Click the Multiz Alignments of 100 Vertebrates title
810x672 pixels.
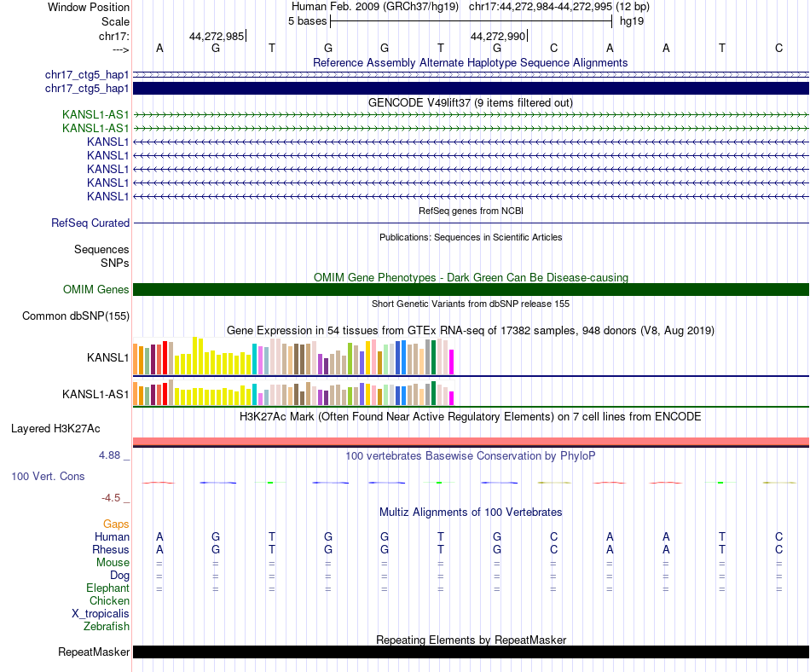[471, 513]
